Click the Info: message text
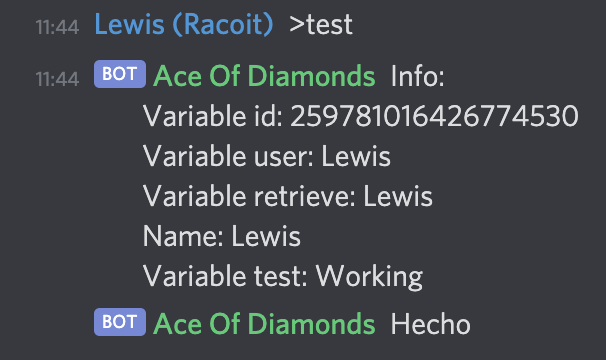 (x=417, y=76)
